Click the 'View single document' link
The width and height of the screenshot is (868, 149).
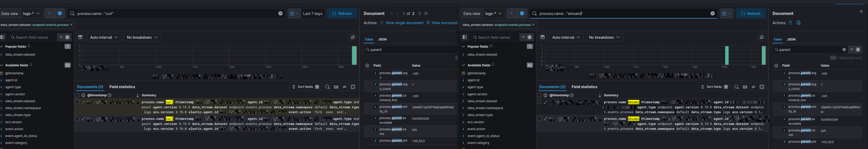click(x=404, y=23)
